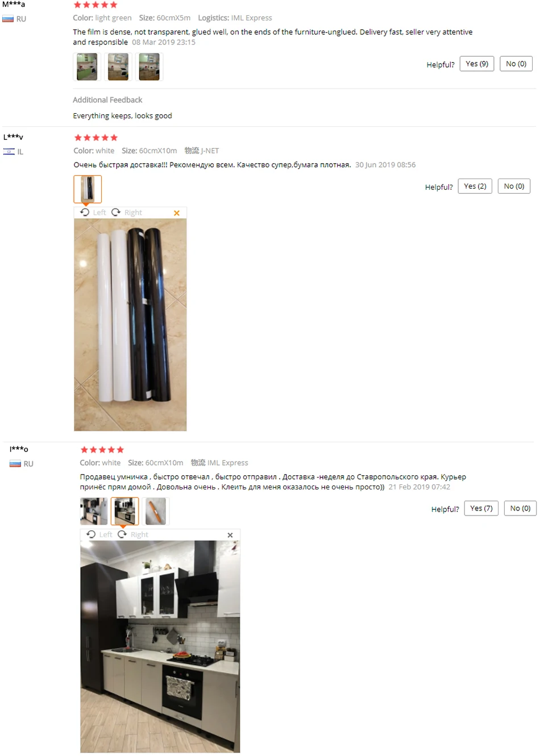Open third thumbnail in M***a's review
This screenshot has height=756, width=540.
[149, 67]
